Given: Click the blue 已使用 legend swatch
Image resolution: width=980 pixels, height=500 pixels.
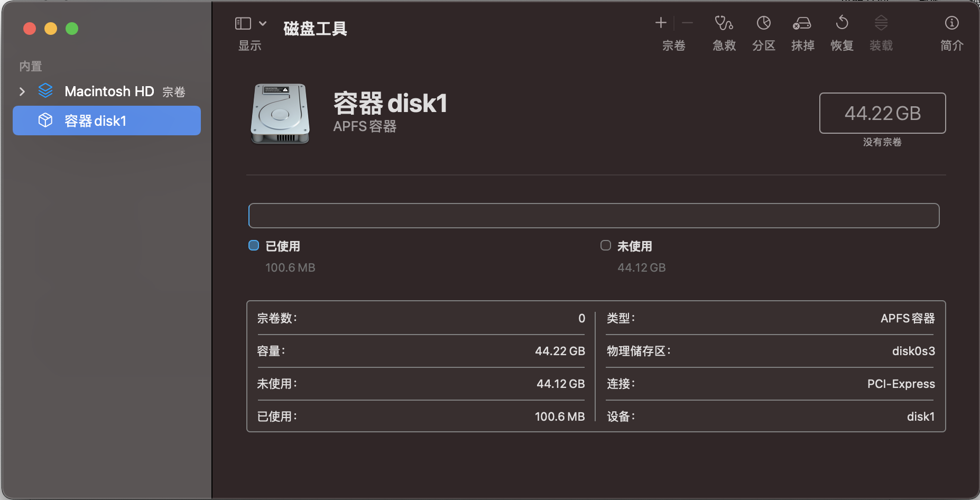Looking at the screenshot, I should 254,245.
